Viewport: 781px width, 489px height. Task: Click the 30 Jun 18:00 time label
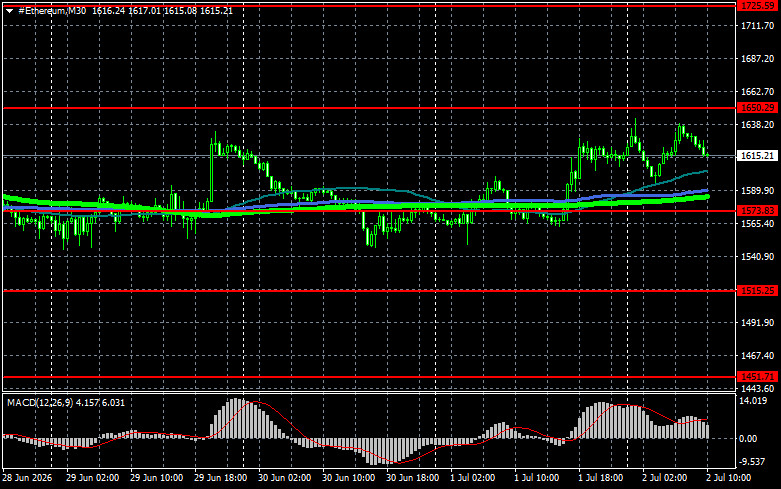[412, 478]
